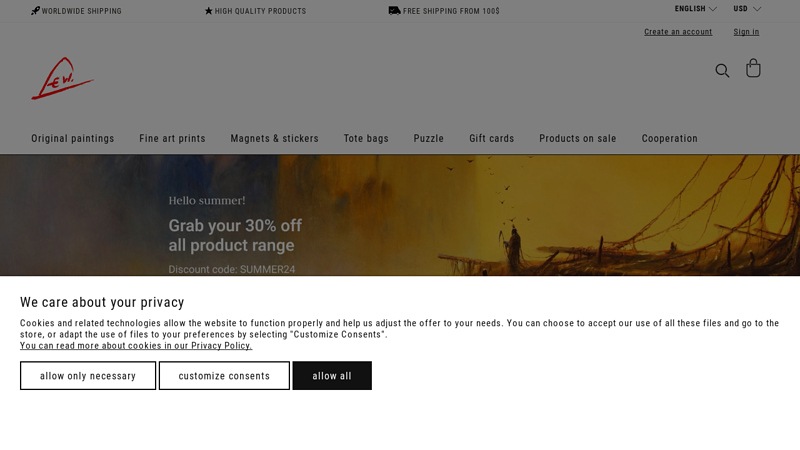Screen dimensions: 800x450
Task: Click the red signature site logo
Action: pos(62,78)
